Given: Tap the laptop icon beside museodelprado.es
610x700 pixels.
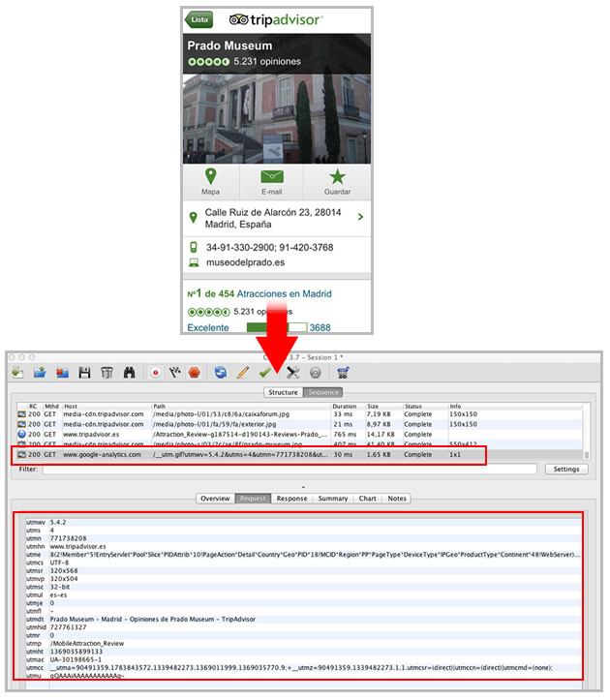Looking at the screenshot, I should pos(194,262).
